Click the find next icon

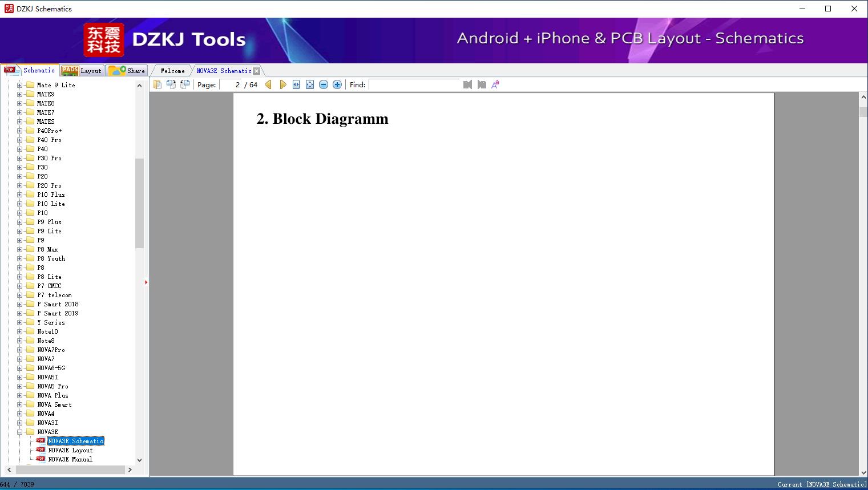tap(482, 84)
